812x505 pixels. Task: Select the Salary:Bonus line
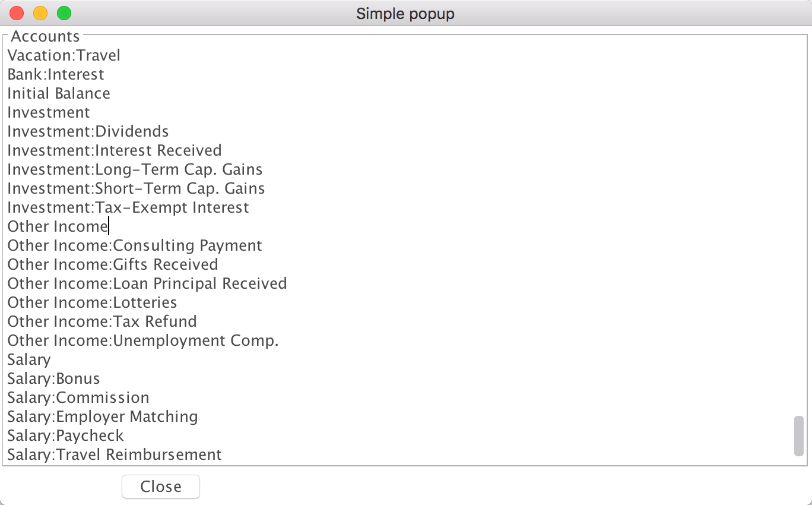(53, 378)
